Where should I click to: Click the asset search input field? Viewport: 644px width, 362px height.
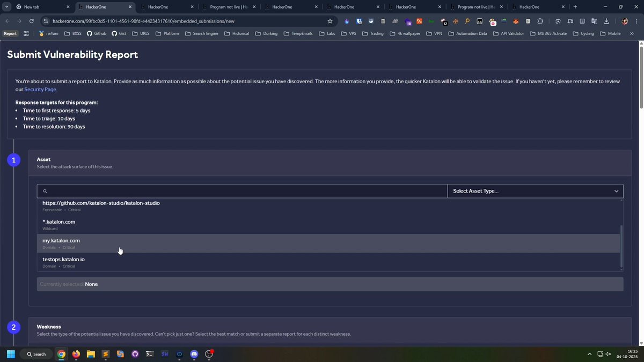(x=242, y=191)
